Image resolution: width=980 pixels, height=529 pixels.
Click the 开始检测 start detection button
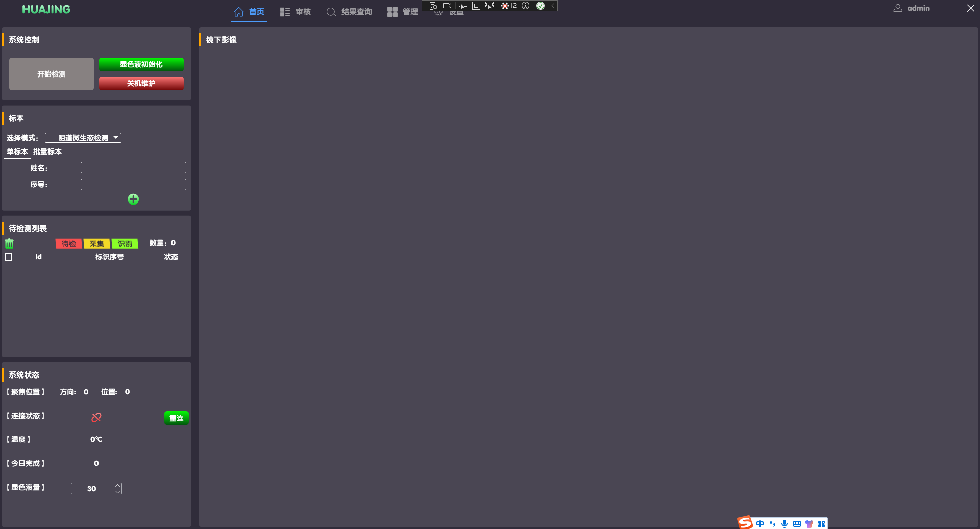[x=52, y=74]
